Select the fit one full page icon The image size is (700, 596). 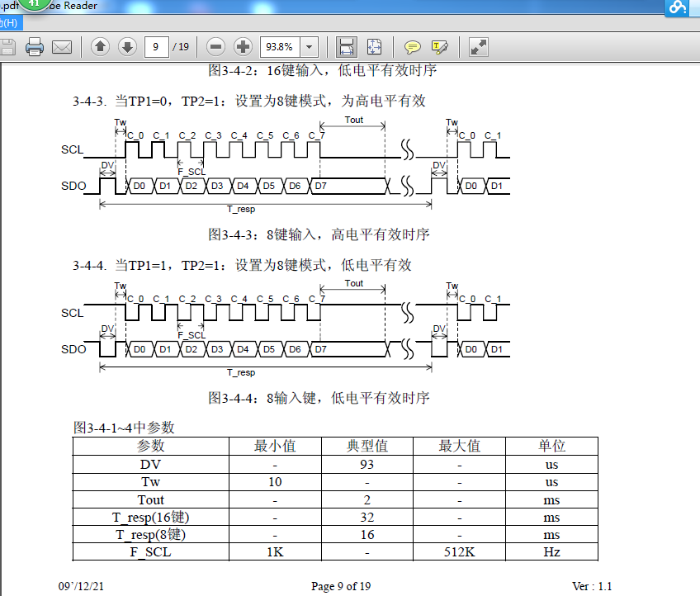[x=374, y=47]
